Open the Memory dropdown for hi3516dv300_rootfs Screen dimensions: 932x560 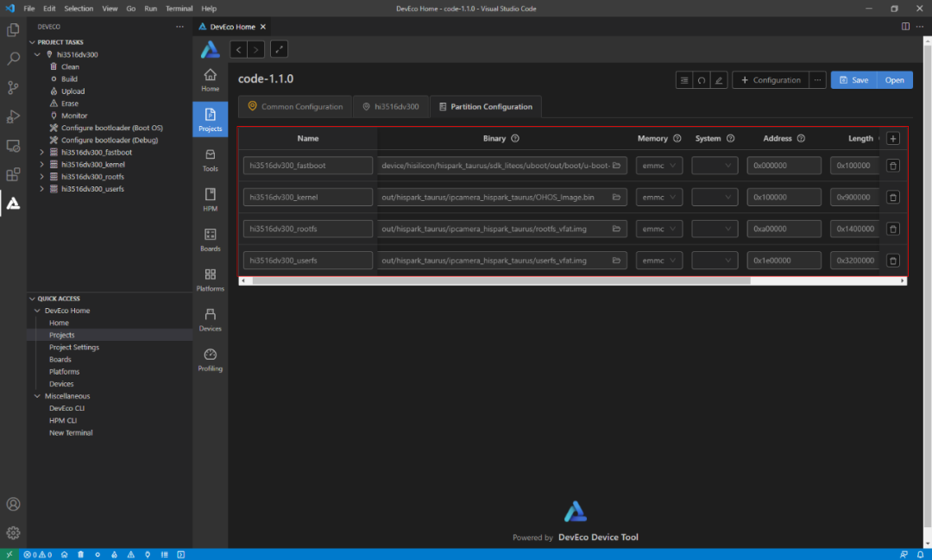[x=659, y=229]
